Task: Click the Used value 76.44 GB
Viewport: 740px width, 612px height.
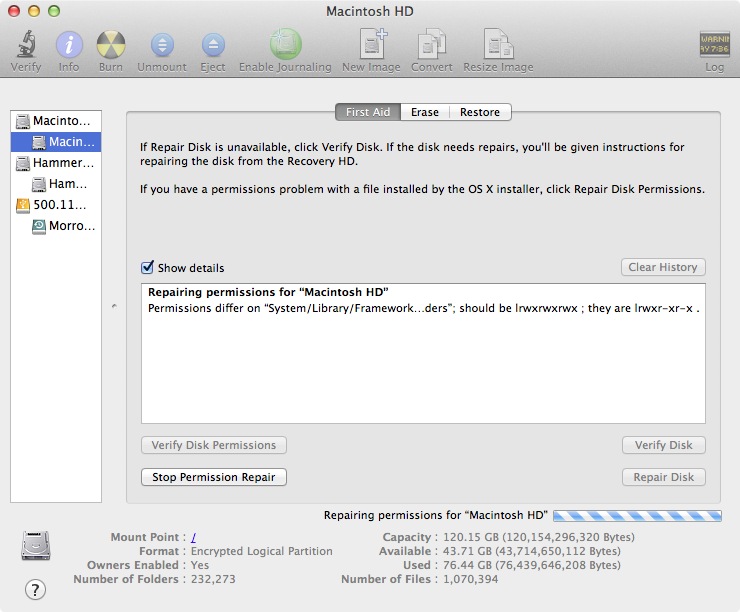Action: (531, 565)
